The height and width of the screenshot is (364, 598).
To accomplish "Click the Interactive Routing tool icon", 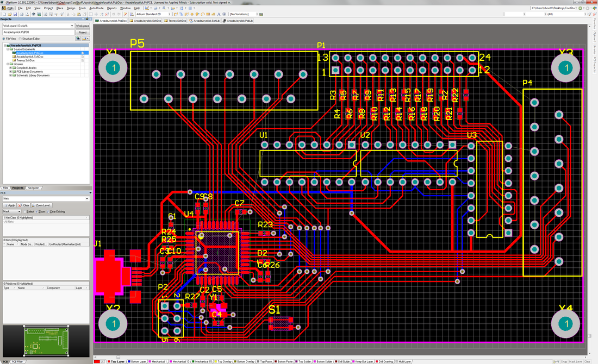I will [x=176, y=14].
